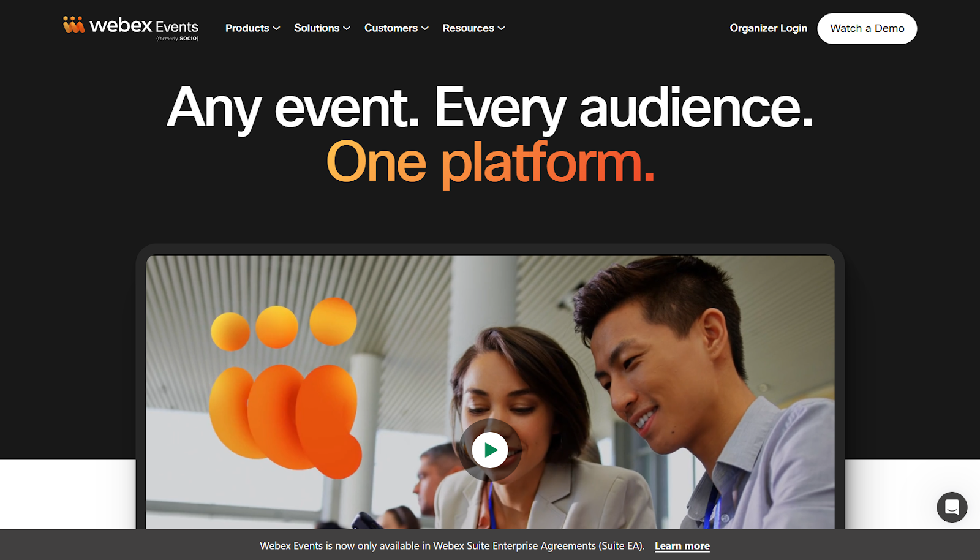Click the chat bubble icon in the corner
Screen dimensions: 980x560
952,507
